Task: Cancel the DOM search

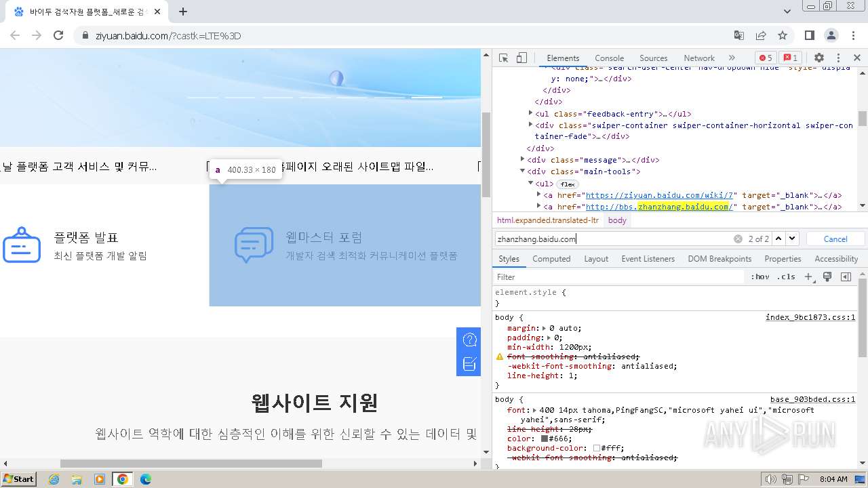Action: (835, 239)
